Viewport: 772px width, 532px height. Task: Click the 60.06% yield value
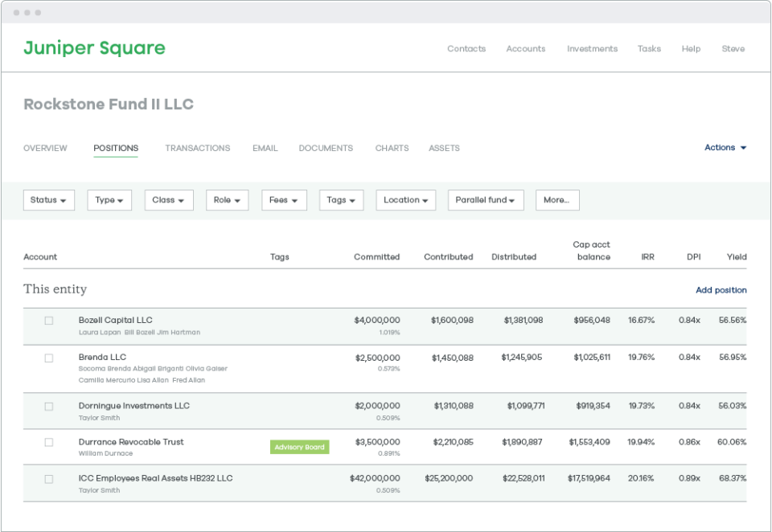(x=732, y=442)
